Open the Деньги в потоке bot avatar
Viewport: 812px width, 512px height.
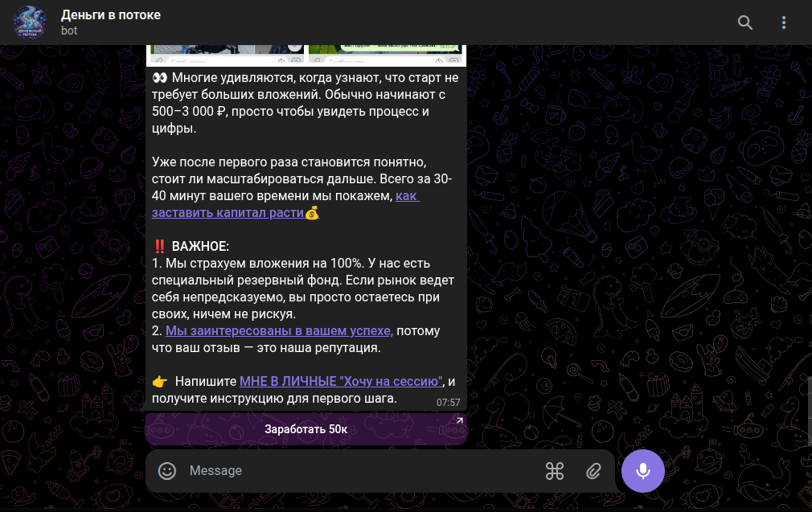point(30,23)
